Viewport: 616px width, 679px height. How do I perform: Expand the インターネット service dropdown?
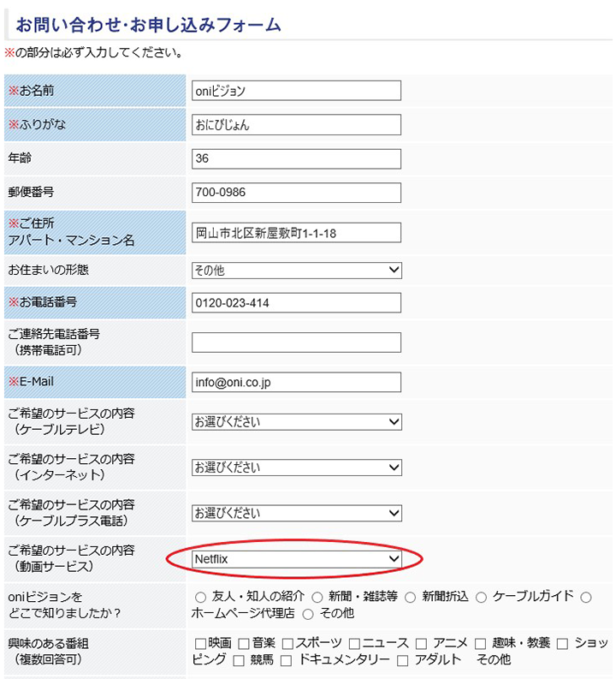297,468
